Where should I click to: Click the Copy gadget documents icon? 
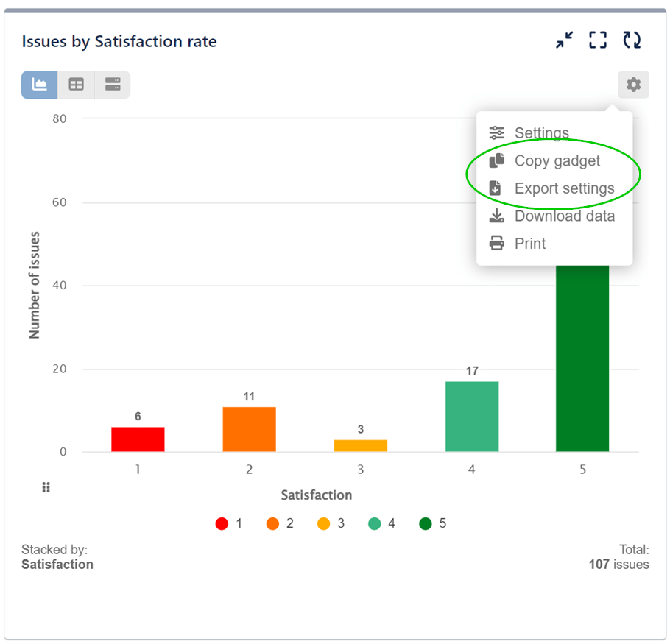(496, 160)
